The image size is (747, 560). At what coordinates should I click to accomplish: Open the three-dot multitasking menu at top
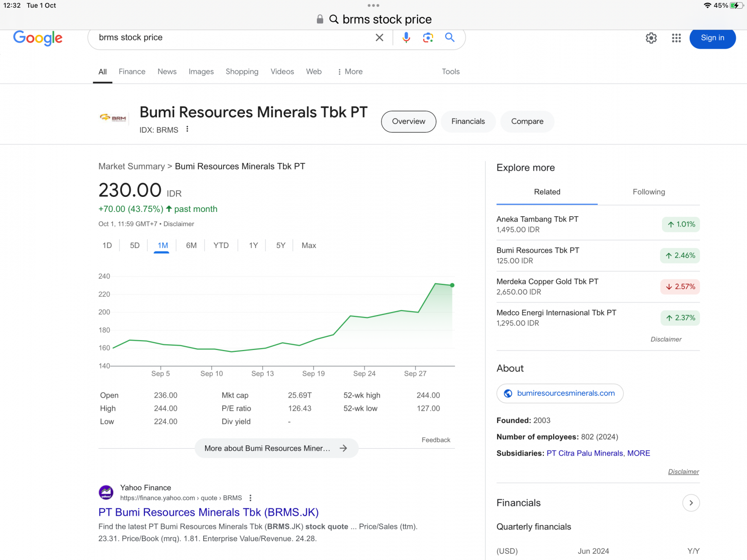pos(373,5)
